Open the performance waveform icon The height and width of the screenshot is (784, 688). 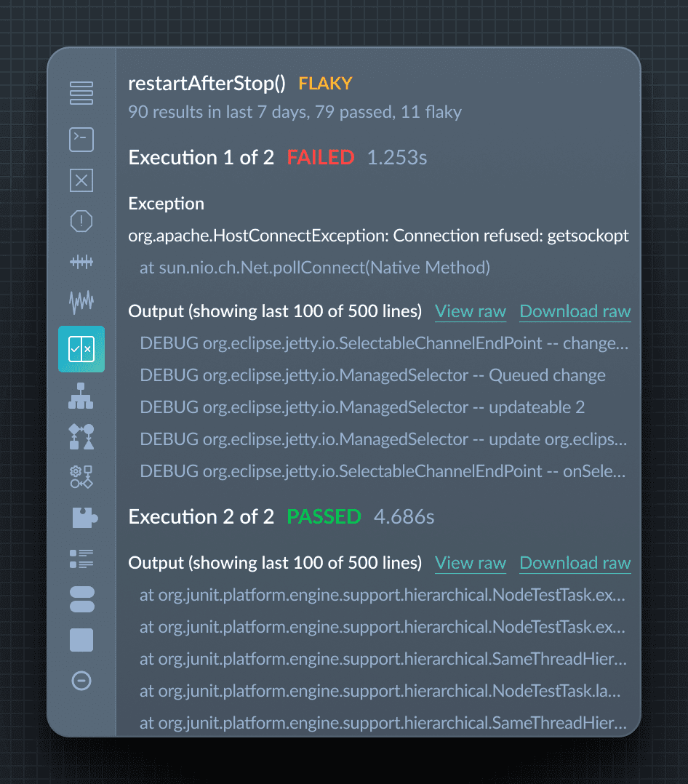[81, 300]
